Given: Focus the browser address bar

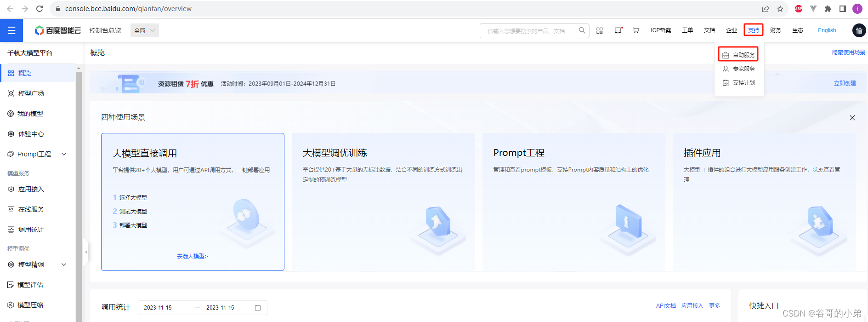Looking at the screenshot, I should 404,9.
